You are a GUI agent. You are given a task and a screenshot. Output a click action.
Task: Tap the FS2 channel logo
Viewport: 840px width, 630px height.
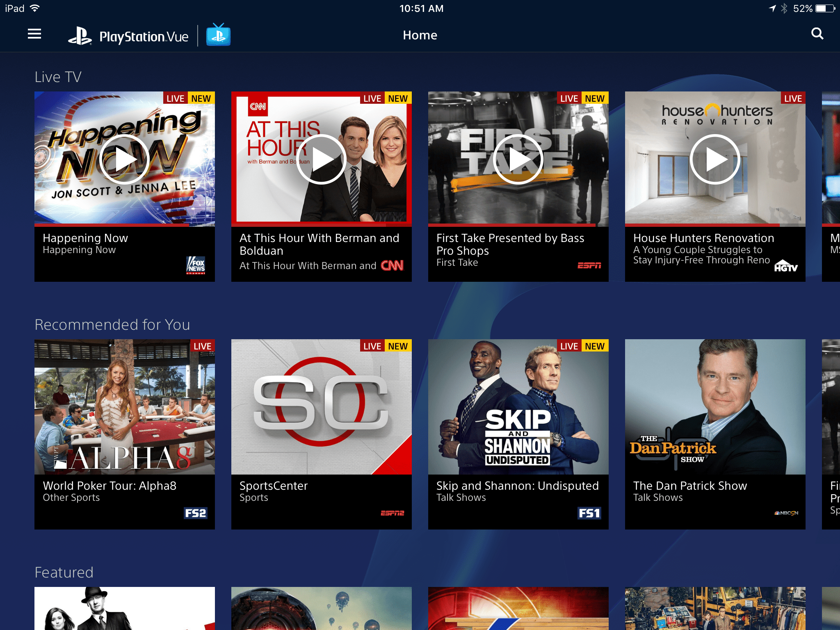[196, 513]
